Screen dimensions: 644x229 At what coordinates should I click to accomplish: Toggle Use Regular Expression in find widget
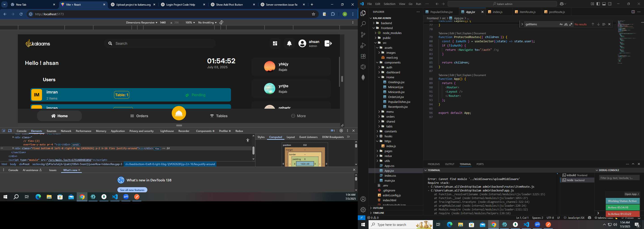click(571, 24)
